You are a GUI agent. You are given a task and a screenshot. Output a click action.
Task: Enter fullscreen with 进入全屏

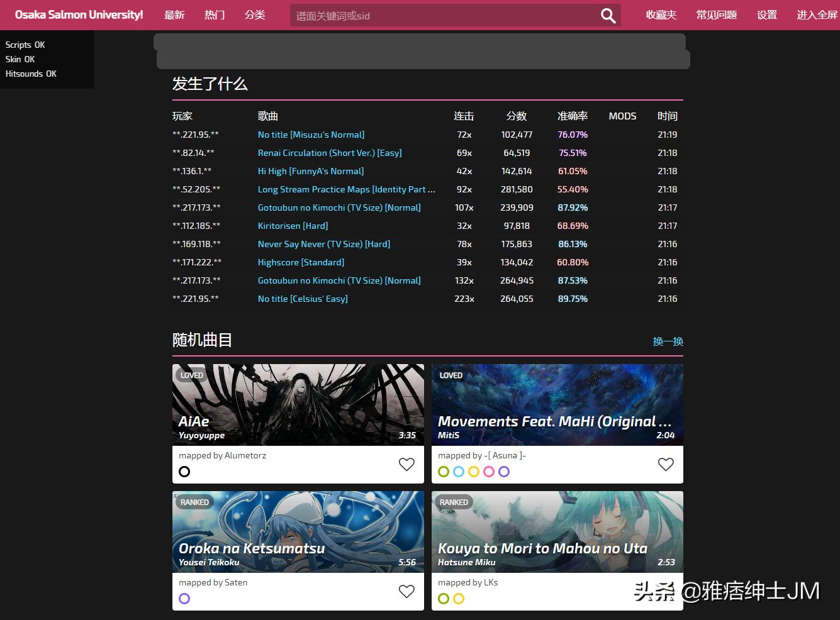(817, 15)
